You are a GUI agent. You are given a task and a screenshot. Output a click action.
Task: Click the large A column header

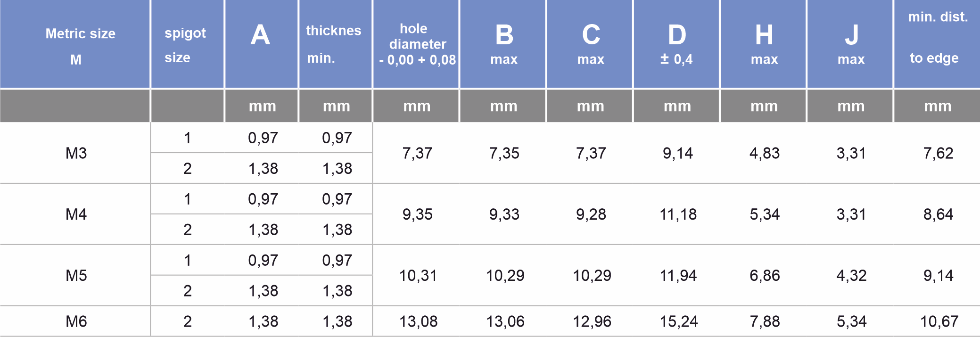tap(261, 44)
